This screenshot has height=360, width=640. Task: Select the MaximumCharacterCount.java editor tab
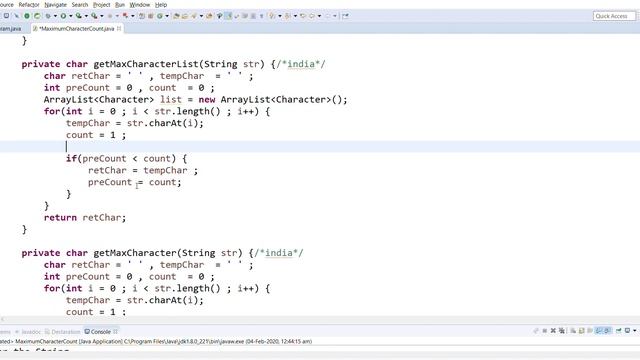coord(77,29)
